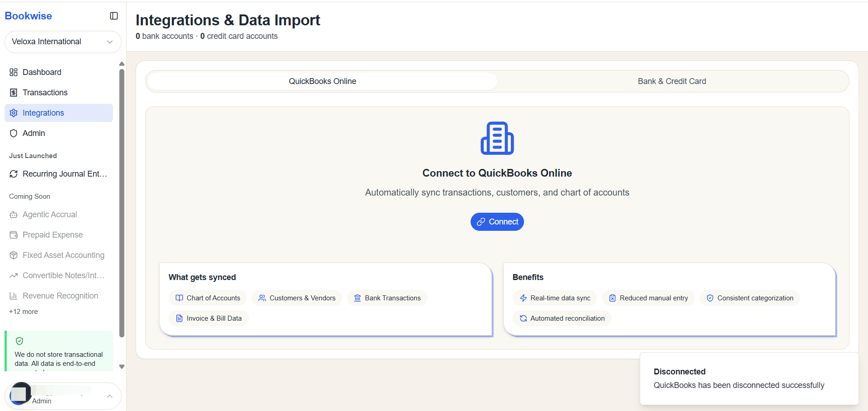The height and width of the screenshot is (411, 868).
Task: Open the Admin sidebar menu item
Action: click(x=59, y=133)
